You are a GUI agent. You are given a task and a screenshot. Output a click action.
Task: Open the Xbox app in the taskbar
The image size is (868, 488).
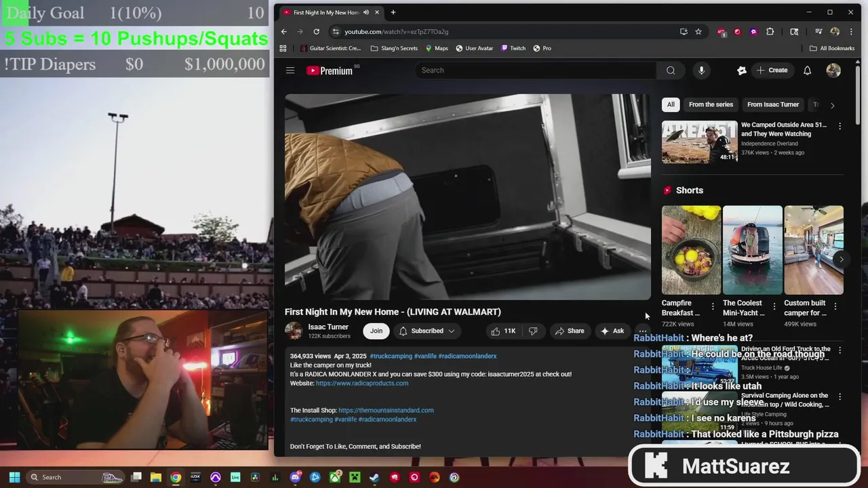[335, 477]
